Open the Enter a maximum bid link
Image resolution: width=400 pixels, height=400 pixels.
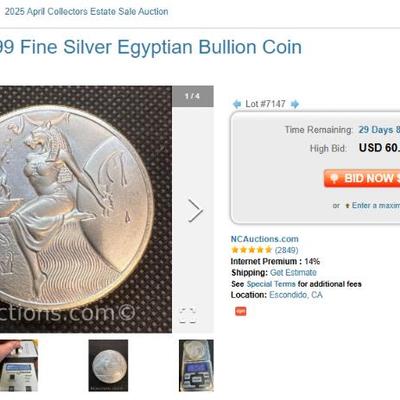[376, 205]
